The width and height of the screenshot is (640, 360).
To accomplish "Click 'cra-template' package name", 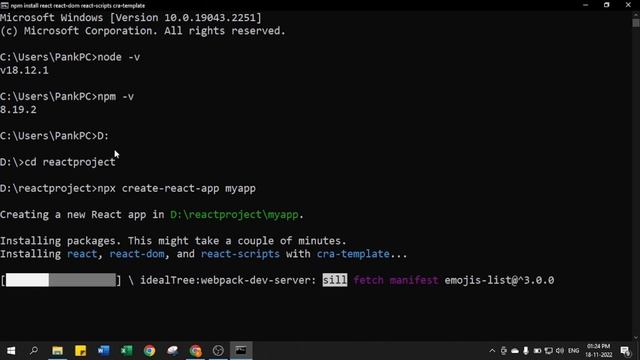I will (x=353, y=254).
